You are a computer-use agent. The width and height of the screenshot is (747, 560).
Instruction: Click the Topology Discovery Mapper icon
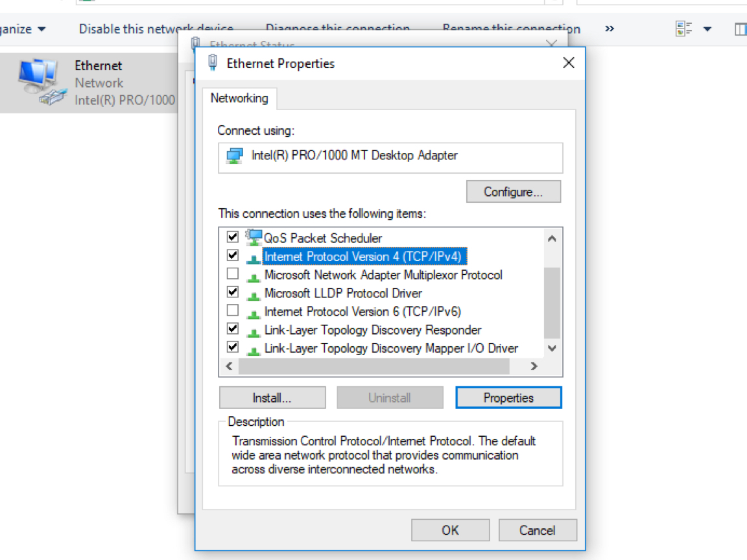point(254,351)
